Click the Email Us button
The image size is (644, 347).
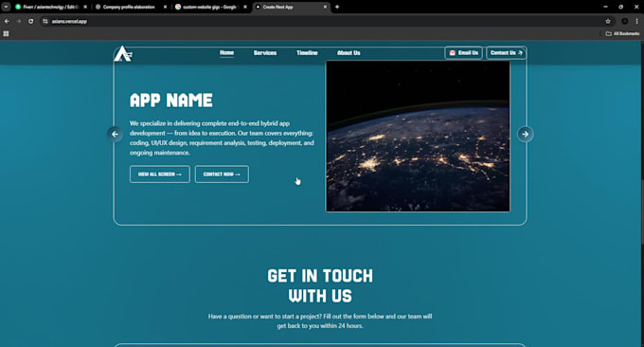point(463,53)
